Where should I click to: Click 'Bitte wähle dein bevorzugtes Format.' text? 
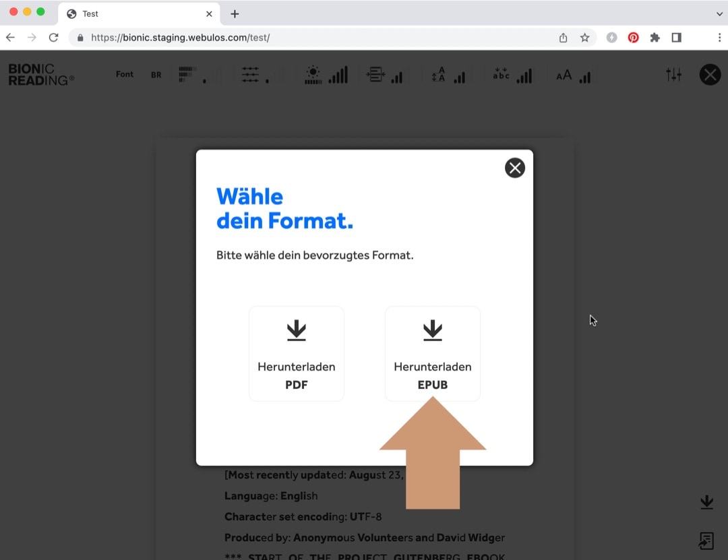coord(315,255)
